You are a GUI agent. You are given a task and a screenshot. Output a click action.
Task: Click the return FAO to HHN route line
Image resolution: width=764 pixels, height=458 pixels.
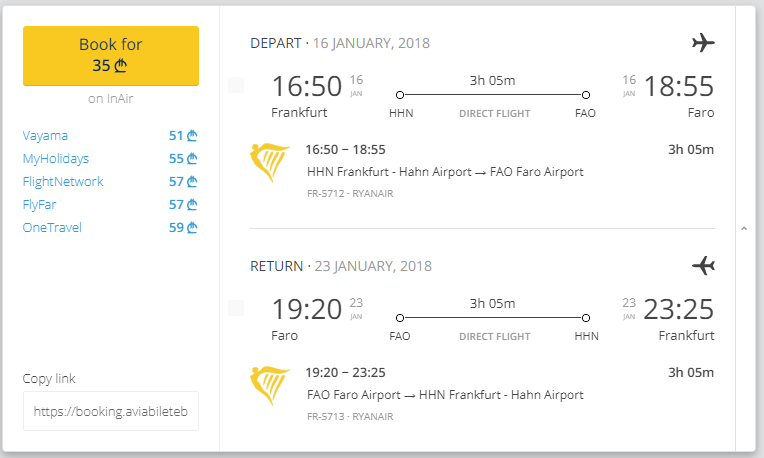tap(492, 318)
